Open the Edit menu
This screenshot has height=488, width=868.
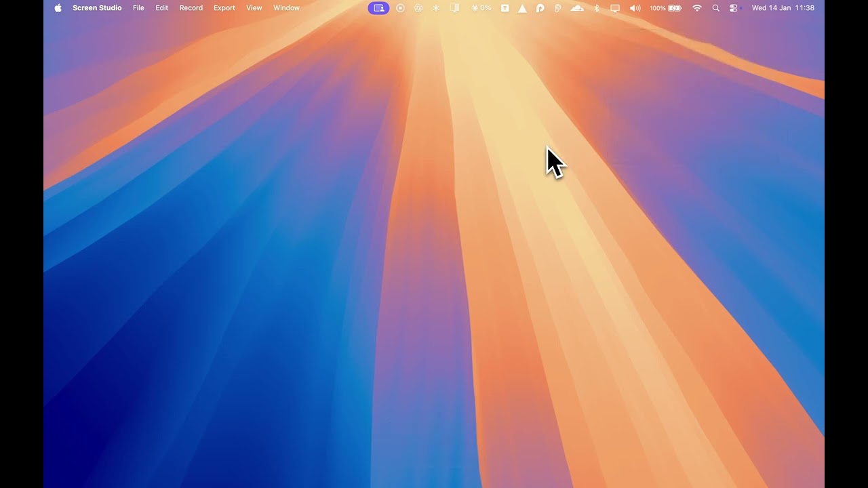[161, 8]
